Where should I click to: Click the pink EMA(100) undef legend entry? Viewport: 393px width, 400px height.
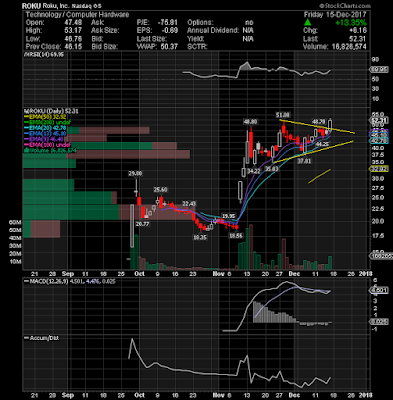(x=47, y=145)
